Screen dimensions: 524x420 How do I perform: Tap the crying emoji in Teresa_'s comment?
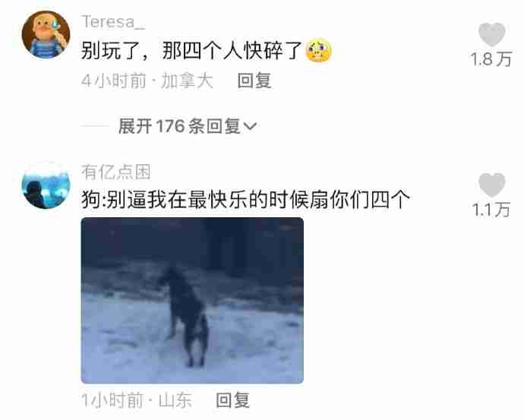tap(319, 50)
